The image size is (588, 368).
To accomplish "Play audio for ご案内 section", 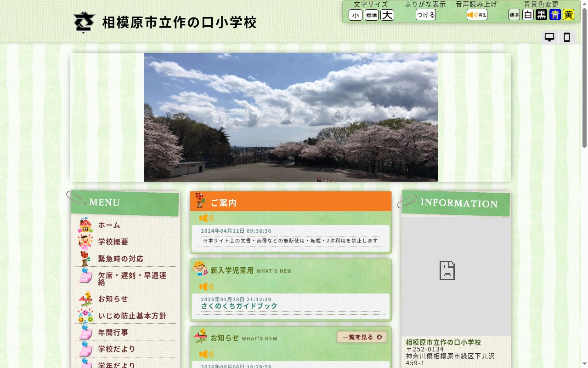I will click(206, 218).
